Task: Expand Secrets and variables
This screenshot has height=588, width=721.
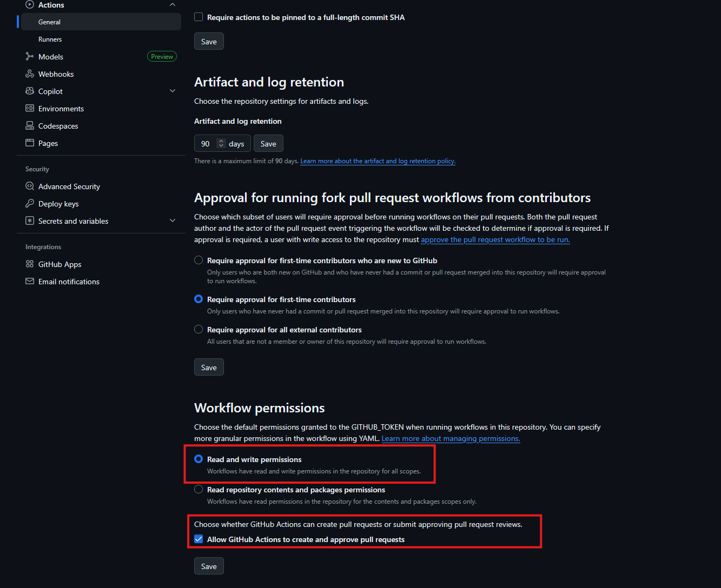Action: (173, 220)
